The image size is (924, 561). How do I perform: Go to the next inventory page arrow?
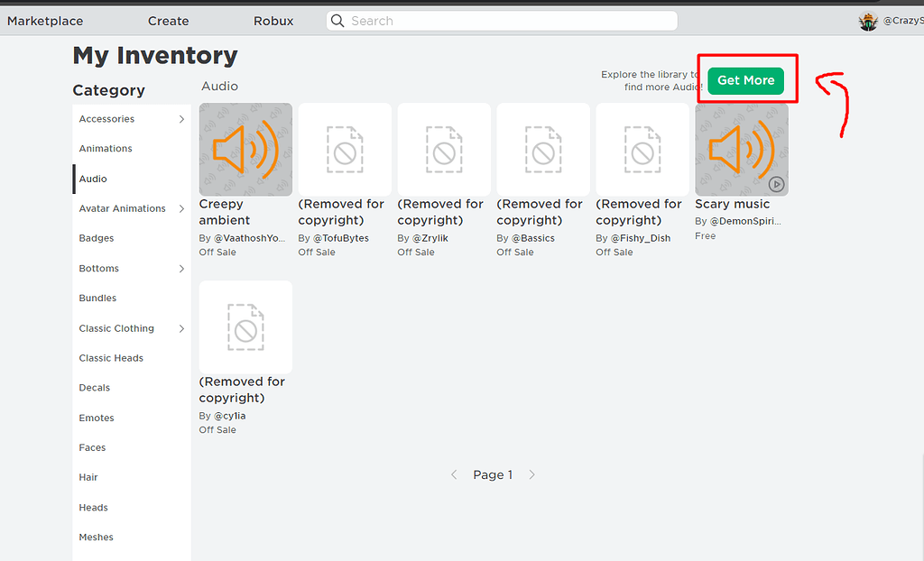click(x=531, y=475)
